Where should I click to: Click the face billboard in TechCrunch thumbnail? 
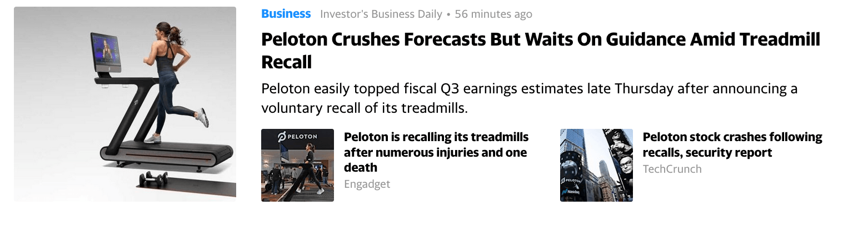[624, 166]
